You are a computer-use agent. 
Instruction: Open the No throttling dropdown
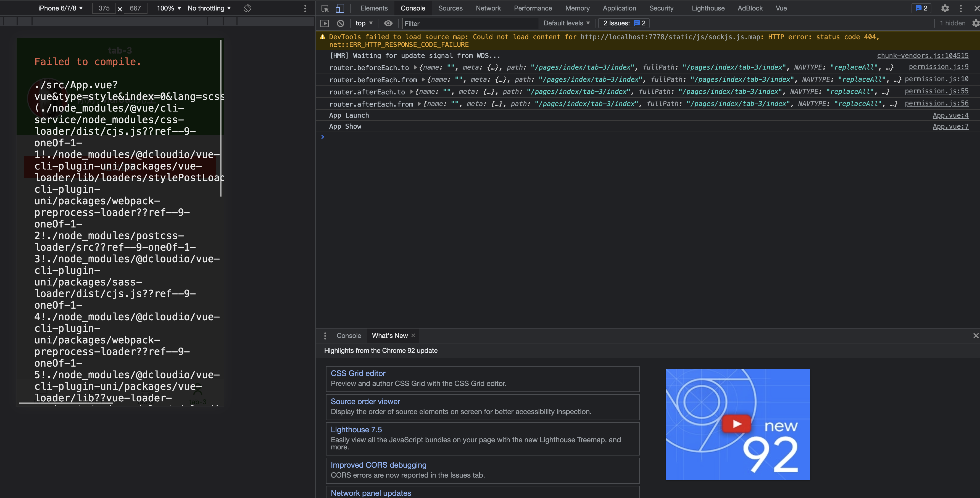point(209,8)
